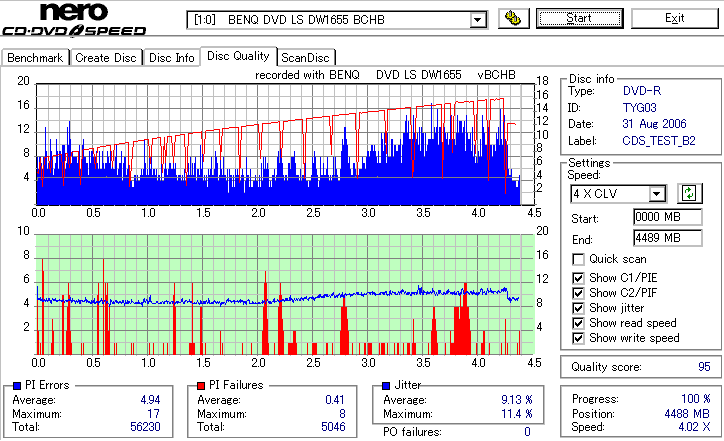
Task: Click the PI Failures jitter graph
Action: point(285,295)
